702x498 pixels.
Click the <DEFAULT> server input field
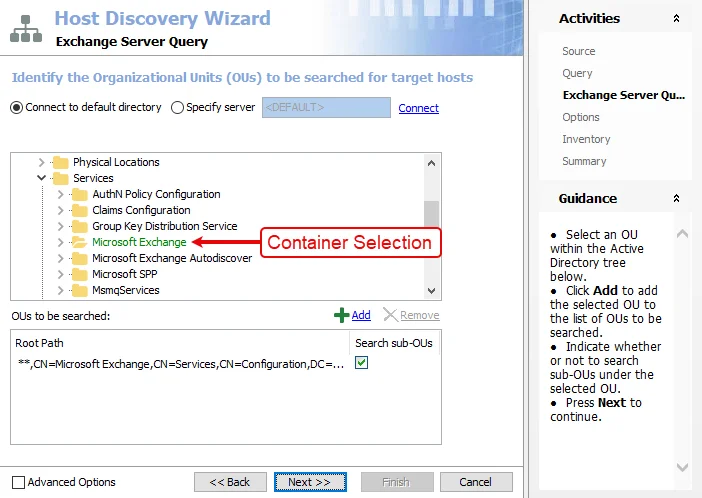[x=326, y=107]
